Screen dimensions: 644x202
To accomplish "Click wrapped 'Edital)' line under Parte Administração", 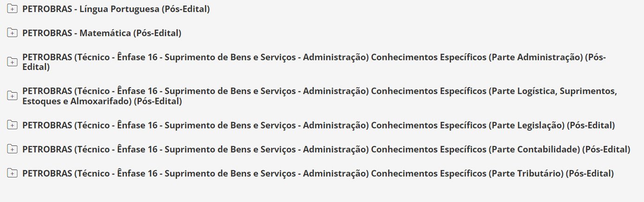I will (36, 67).
